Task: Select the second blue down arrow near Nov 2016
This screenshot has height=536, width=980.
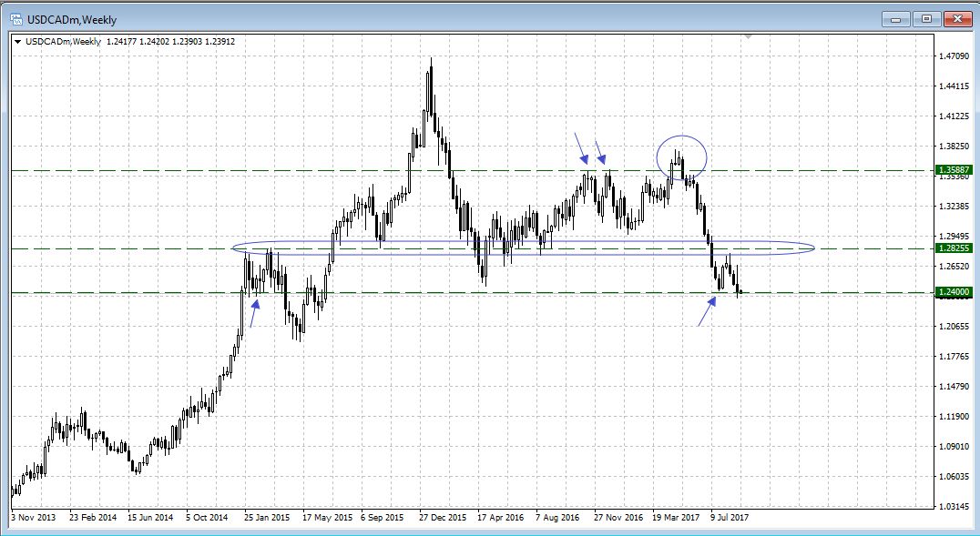Action: [600, 150]
